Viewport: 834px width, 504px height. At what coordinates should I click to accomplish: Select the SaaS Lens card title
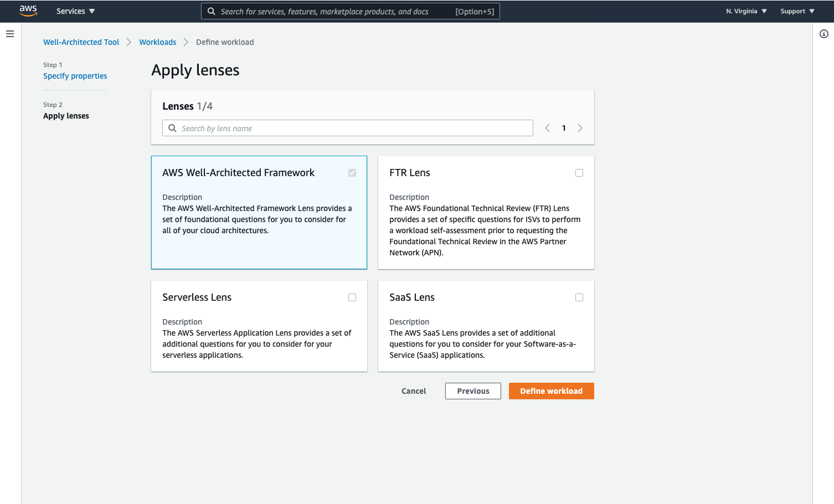coord(412,297)
